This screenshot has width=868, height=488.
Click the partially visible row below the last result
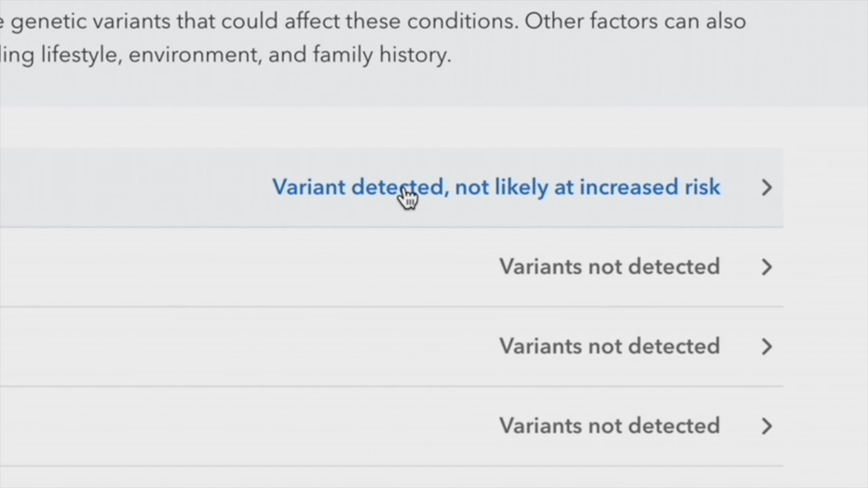point(391,478)
